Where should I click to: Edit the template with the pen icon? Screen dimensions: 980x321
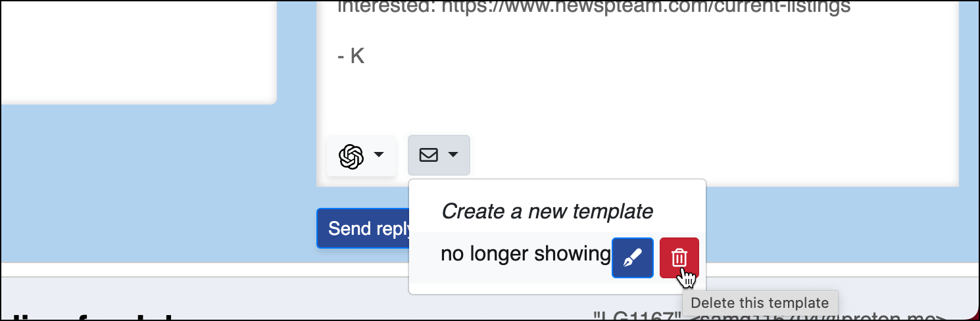pyautogui.click(x=633, y=258)
